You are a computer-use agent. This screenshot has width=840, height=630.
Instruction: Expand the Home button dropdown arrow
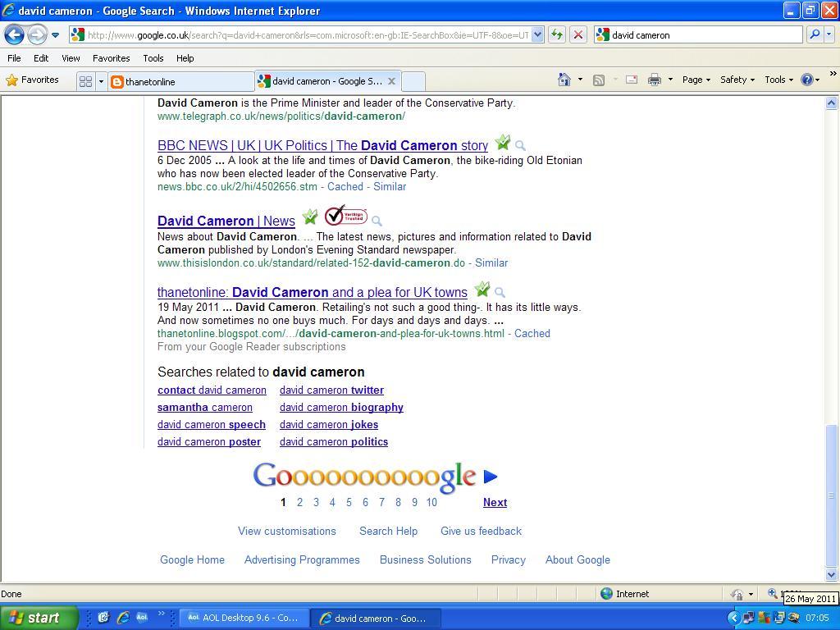(x=580, y=80)
